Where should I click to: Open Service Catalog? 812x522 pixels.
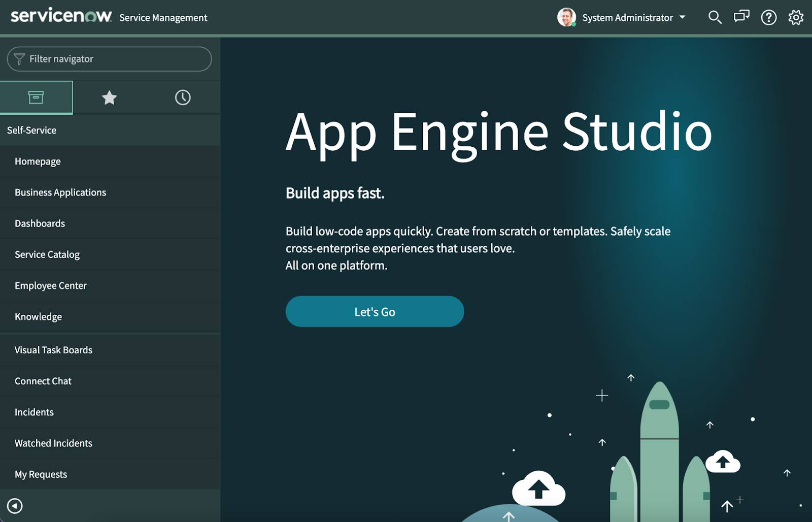tap(110, 254)
